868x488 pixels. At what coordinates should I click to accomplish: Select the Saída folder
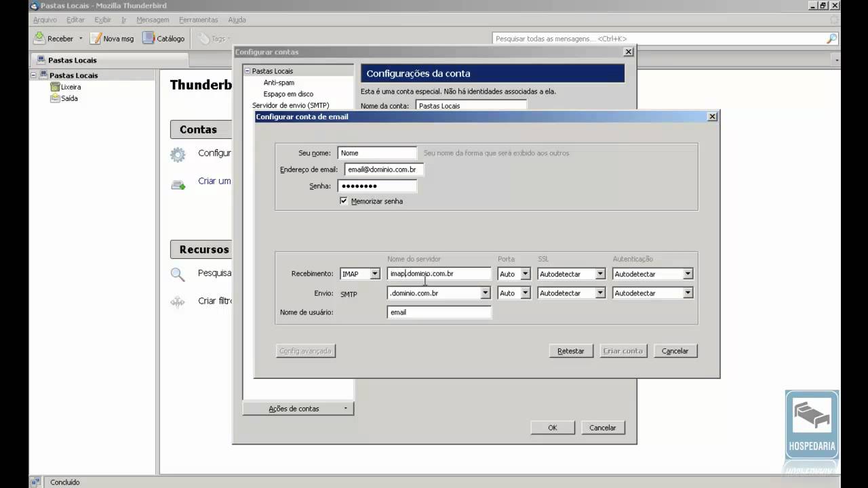(x=69, y=98)
